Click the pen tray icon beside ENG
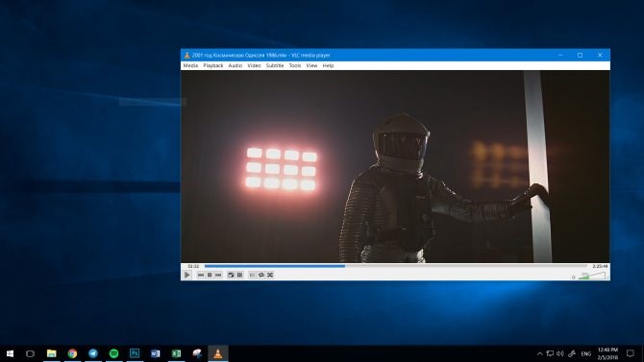The image size is (644, 362). click(572, 353)
